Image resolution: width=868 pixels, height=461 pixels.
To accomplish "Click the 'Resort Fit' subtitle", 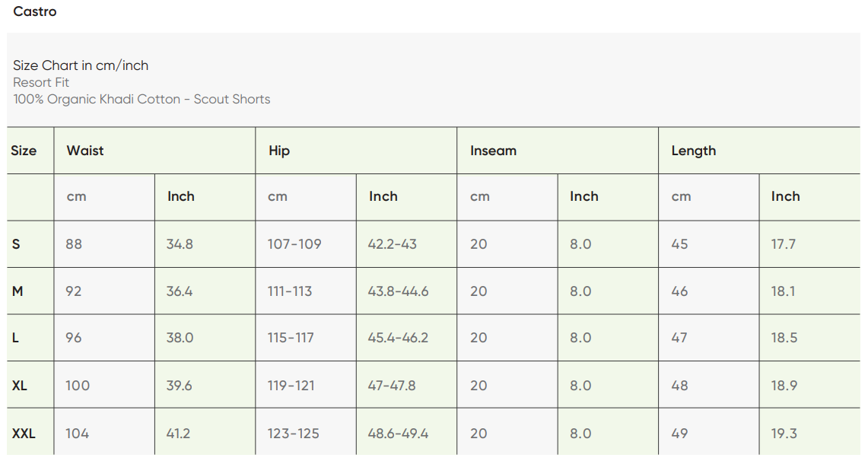I will 41,82.
